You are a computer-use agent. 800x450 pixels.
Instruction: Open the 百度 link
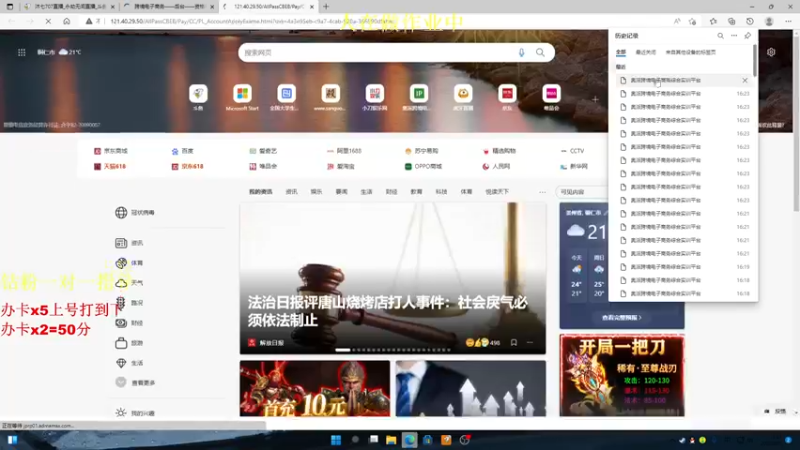pyautogui.click(x=182, y=151)
